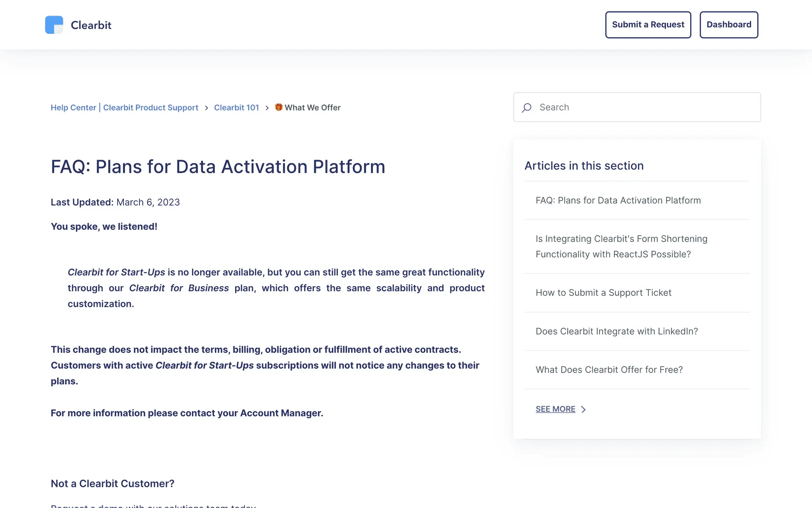Expand the list via SEE MORE link
This screenshot has width=812, height=508.
(555, 409)
